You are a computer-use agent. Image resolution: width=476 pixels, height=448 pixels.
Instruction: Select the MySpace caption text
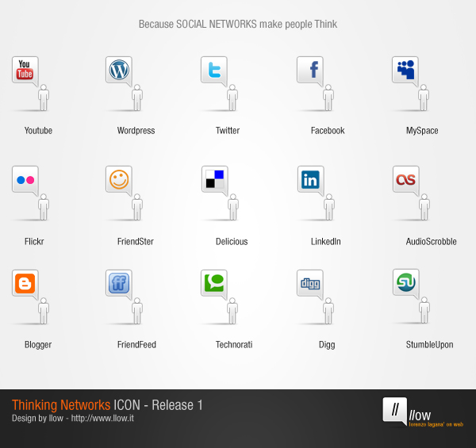tap(422, 131)
